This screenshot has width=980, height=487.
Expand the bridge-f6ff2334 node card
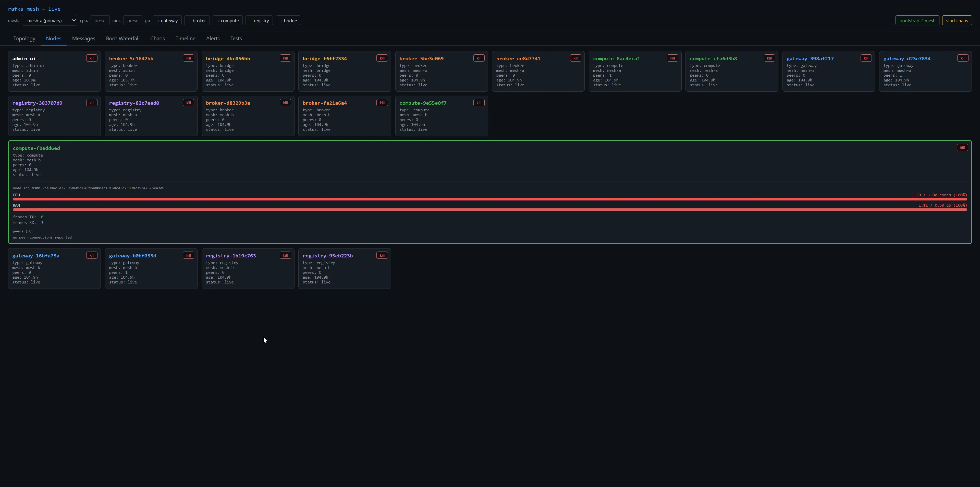point(345,71)
